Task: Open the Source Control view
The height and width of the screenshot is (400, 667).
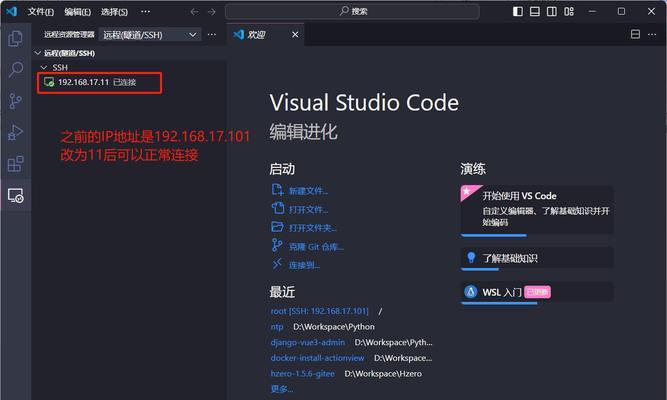Action: coord(15,101)
